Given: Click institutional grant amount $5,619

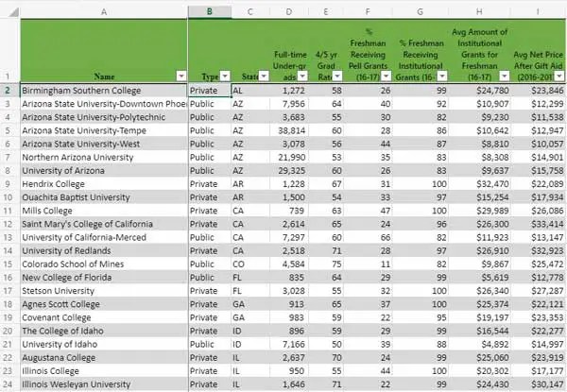Looking at the screenshot, I should [x=479, y=278].
